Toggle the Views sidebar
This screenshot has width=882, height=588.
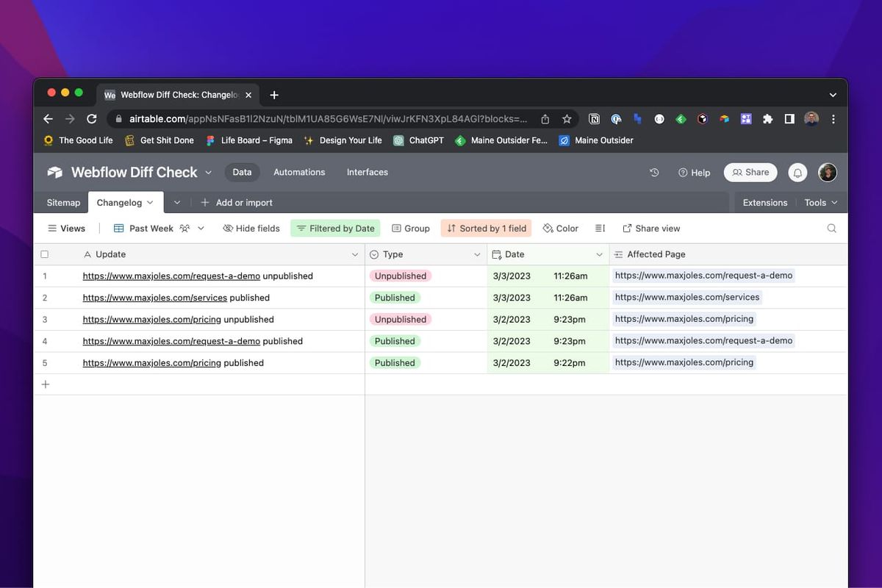(x=66, y=229)
